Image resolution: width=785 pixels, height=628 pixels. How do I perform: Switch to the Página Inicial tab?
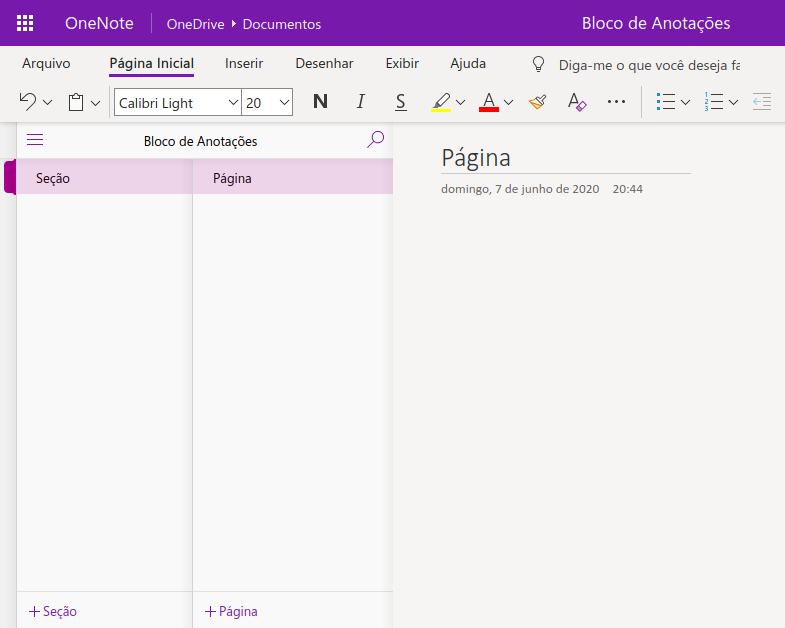point(152,64)
